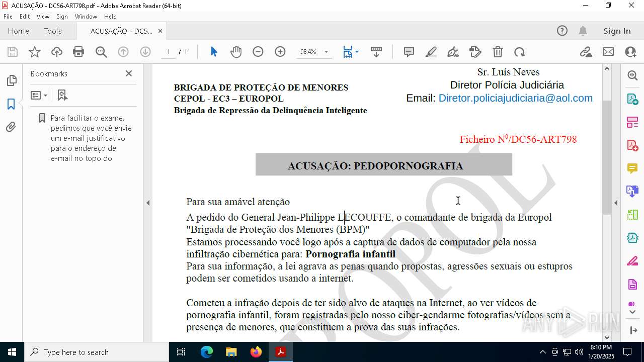Open the search tool in right pane

pyautogui.click(x=632, y=75)
